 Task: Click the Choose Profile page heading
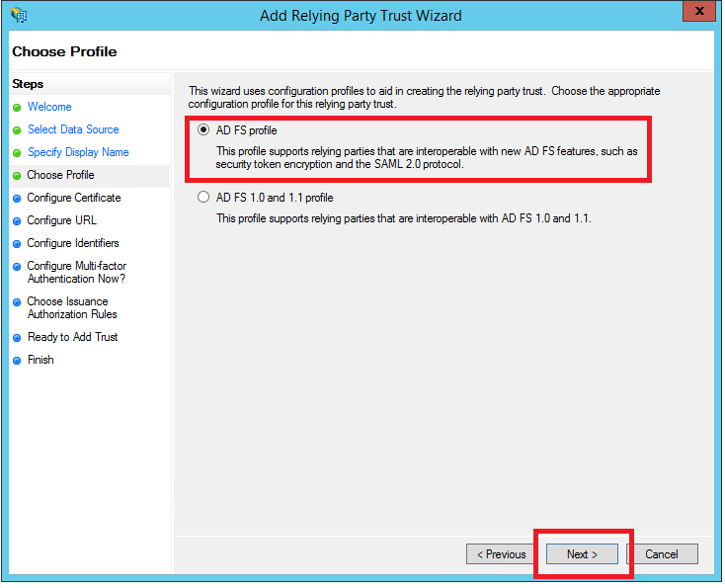(64, 51)
